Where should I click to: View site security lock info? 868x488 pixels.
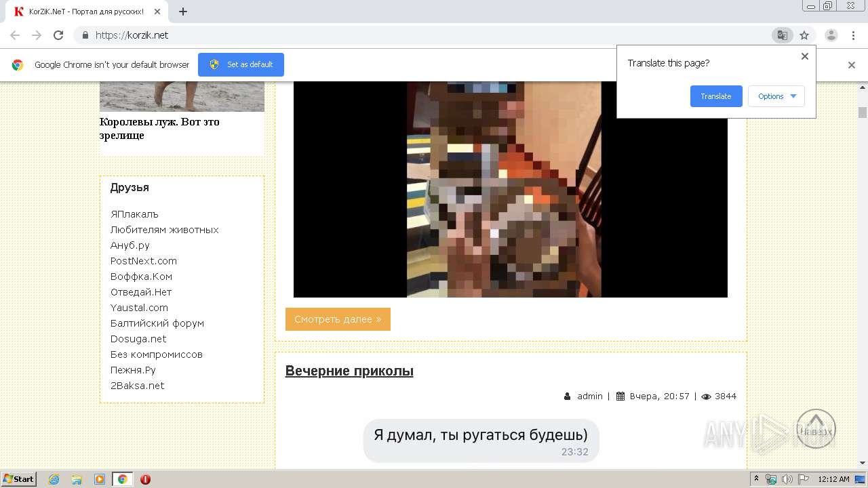pos(85,35)
